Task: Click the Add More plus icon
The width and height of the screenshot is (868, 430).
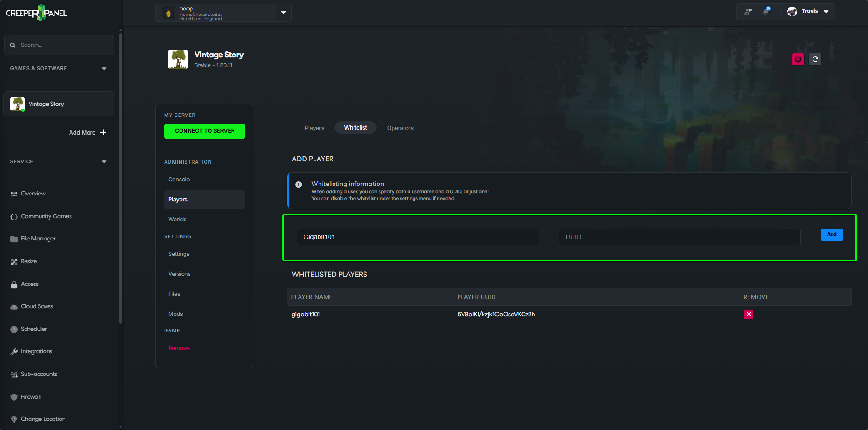Action: pyautogui.click(x=103, y=132)
